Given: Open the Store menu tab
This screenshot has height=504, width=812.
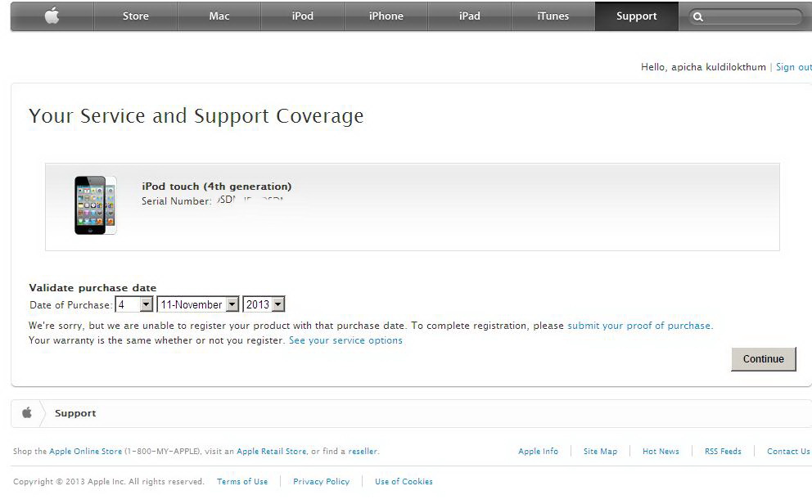Looking at the screenshot, I should point(136,16).
